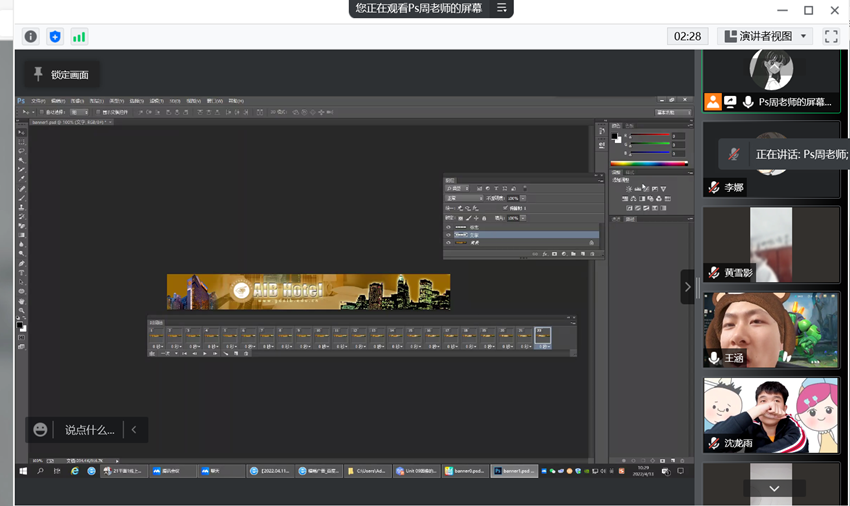Click the hamburger menu in sharing banner
Image resolution: width=850 pixels, height=506 pixels.
[502, 8]
